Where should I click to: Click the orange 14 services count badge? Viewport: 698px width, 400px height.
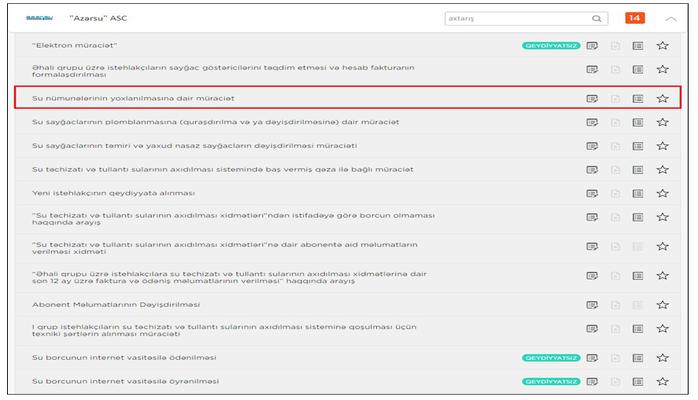point(635,18)
